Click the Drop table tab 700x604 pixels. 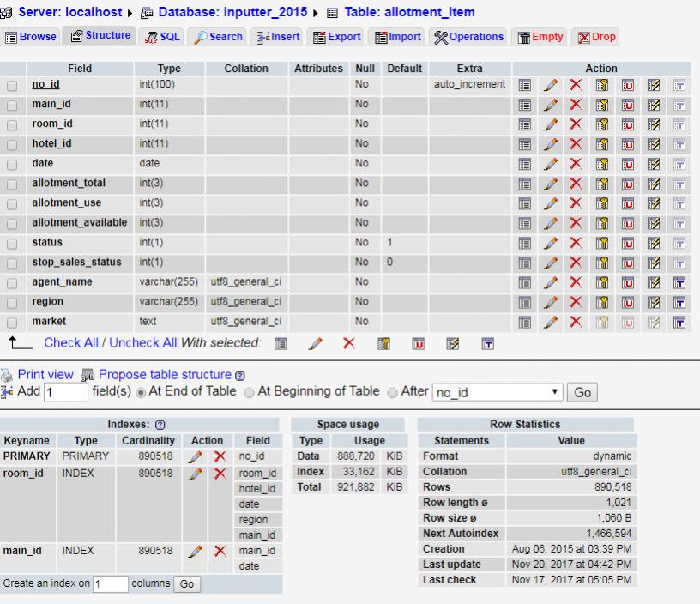point(596,37)
